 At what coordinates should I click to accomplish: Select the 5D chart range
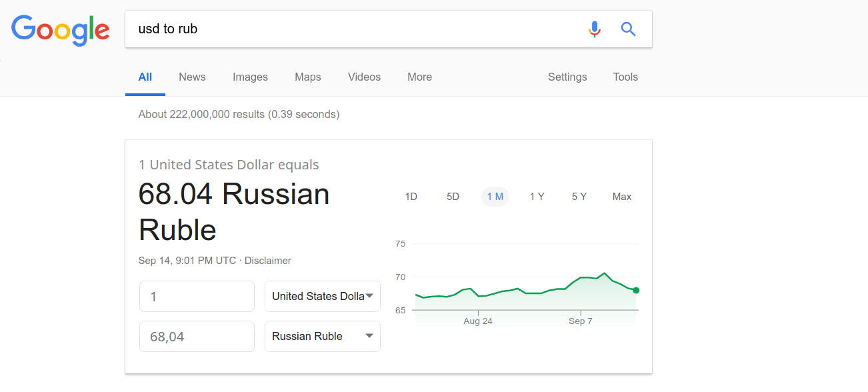(x=453, y=197)
